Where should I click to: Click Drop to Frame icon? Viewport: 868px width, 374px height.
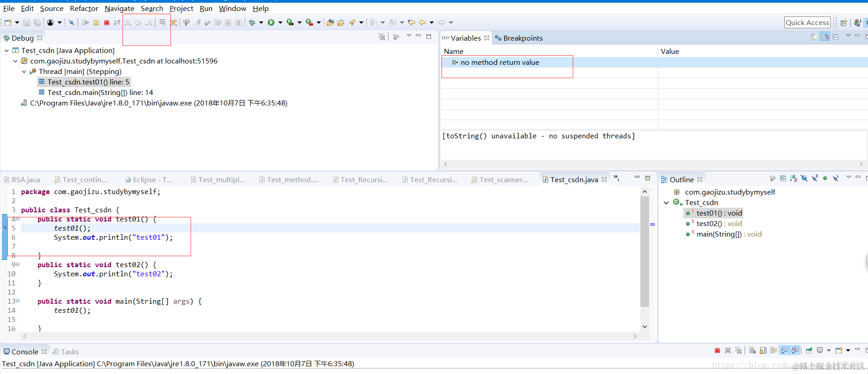click(x=163, y=22)
